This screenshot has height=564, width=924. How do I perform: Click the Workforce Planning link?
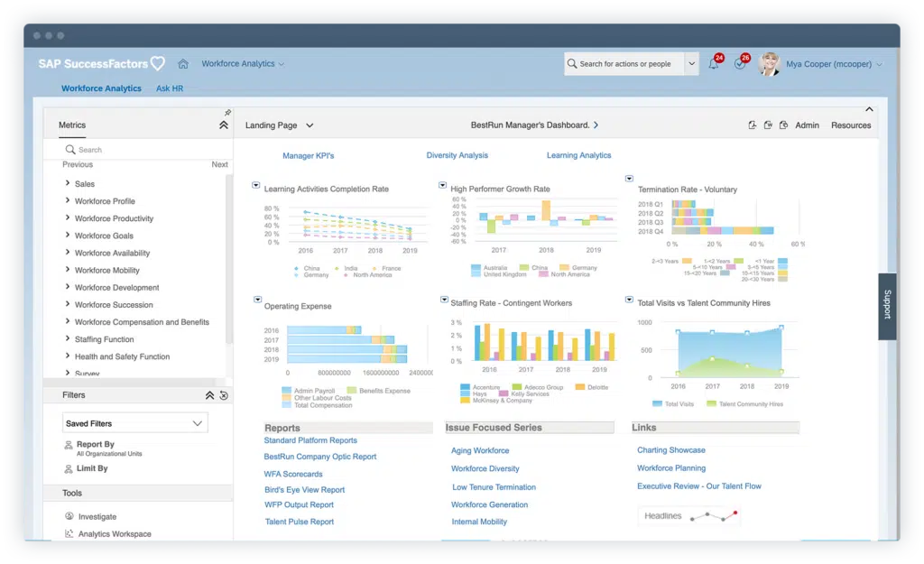(x=670, y=468)
